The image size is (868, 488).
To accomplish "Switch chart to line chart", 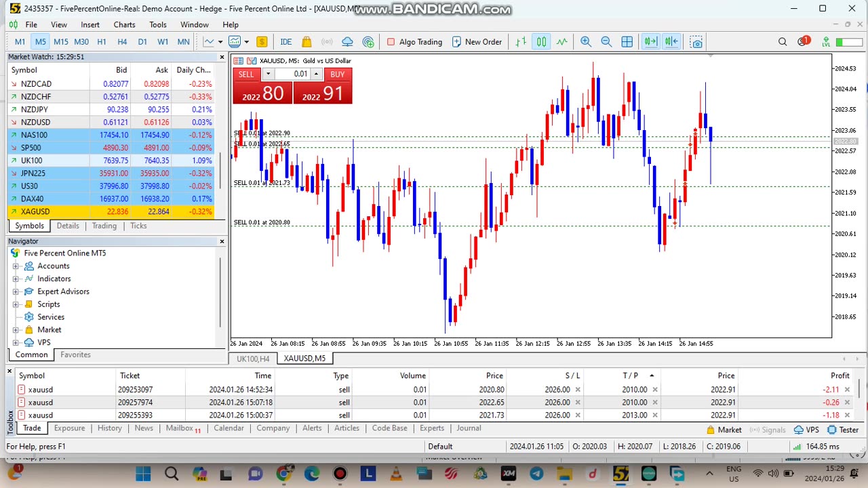I will pos(562,42).
